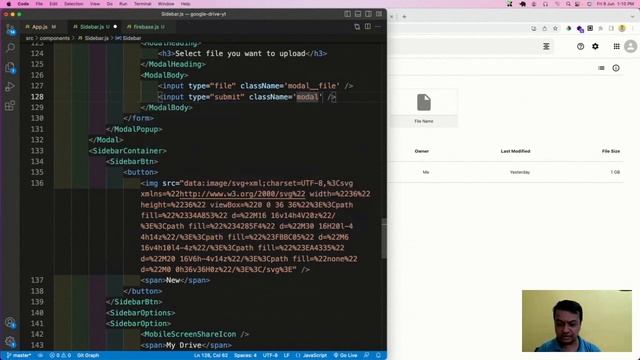640x360 pixels.
Task: Click the share icon in browser address bar
Action: click(544, 29)
